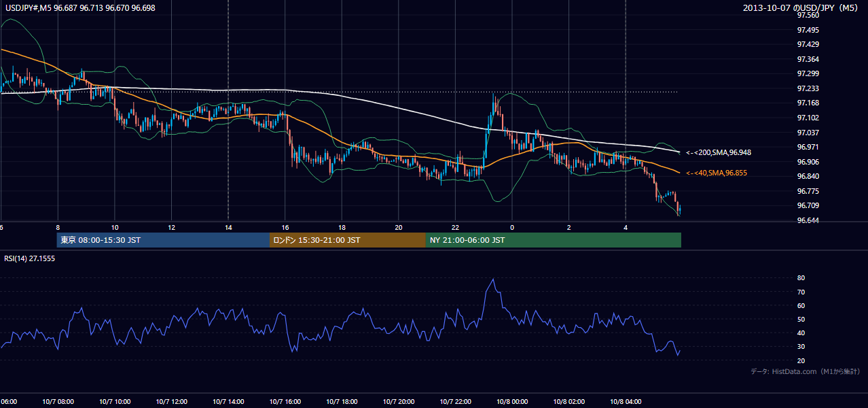Screen dimensions: 868x408
Task: Click hour marker 20 under the price chart
Action: pos(399,228)
